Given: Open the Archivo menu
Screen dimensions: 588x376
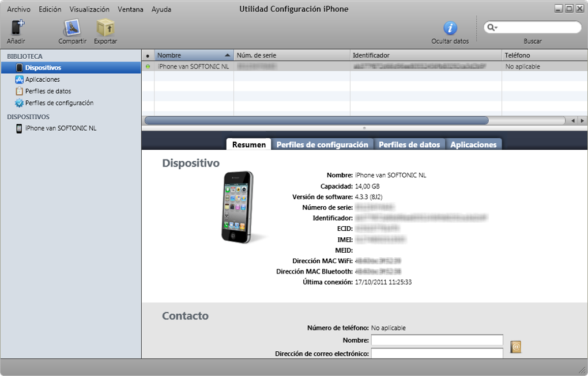Looking at the screenshot, I should (19, 9).
